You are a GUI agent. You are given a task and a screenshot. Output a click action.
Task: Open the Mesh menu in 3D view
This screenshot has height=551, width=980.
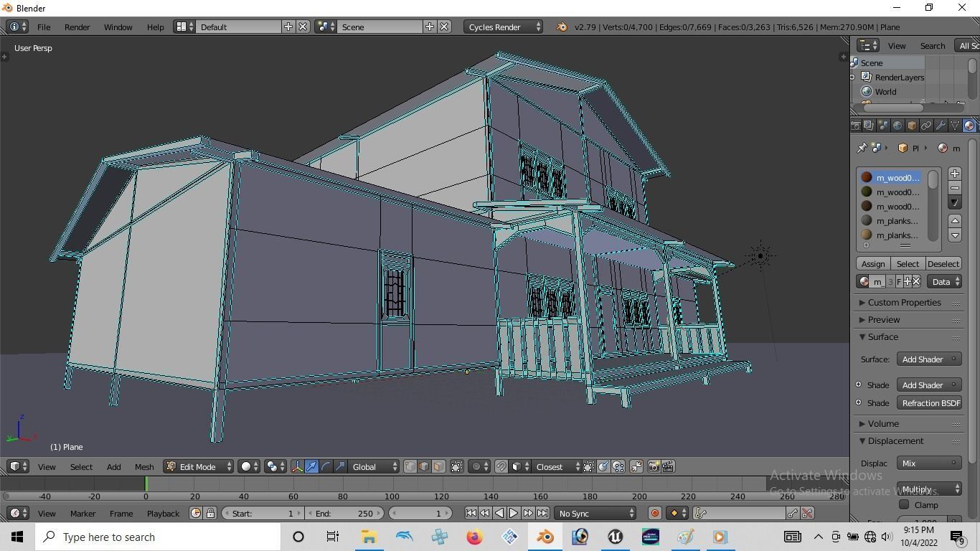144,466
